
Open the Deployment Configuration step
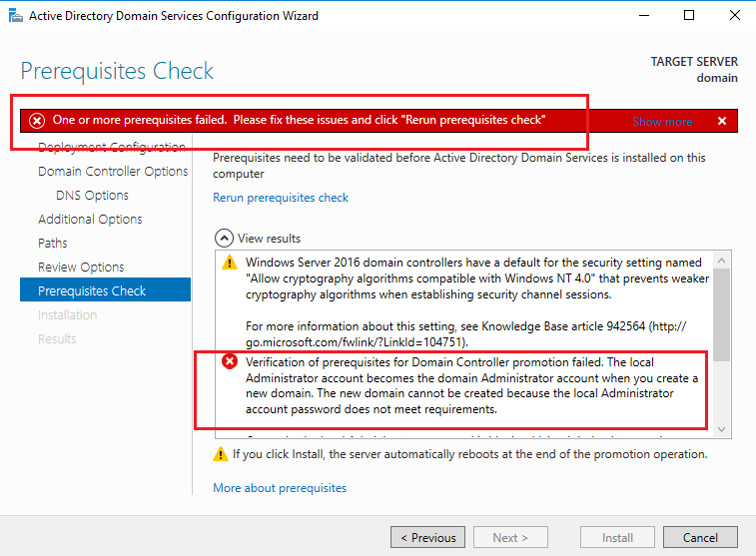coord(111,148)
